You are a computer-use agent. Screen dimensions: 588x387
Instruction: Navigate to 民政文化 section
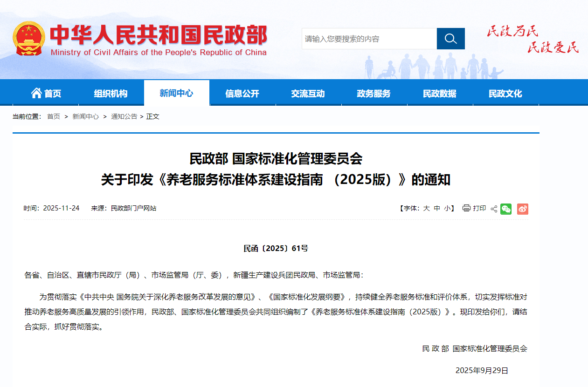tap(505, 94)
